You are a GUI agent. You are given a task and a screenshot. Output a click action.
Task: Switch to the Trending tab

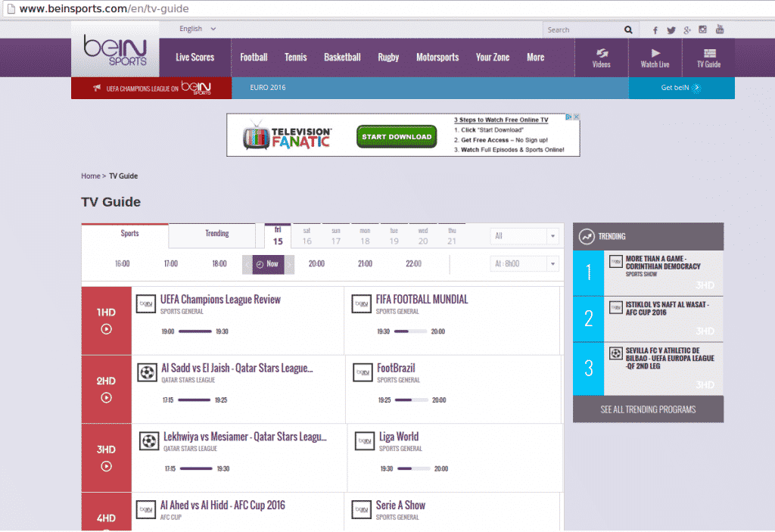pyautogui.click(x=213, y=233)
